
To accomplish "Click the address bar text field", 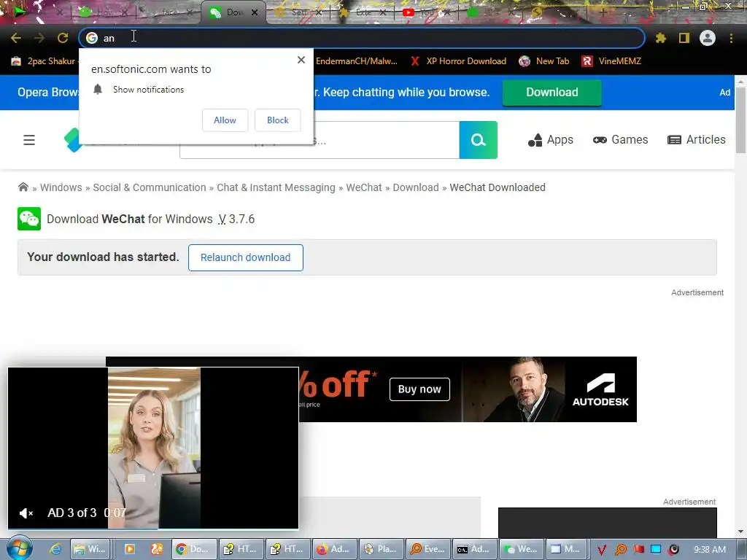I will pyautogui.click(x=362, y=38).
